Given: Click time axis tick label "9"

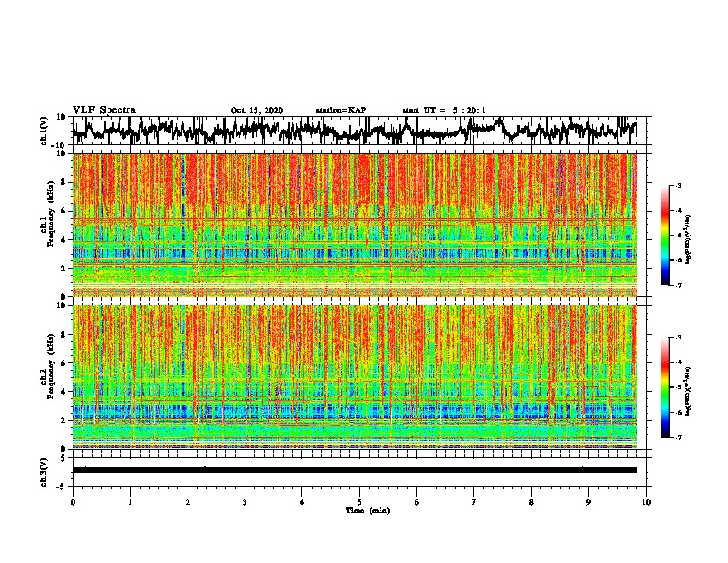Looking at the screenshot, I should coord(588,502).
